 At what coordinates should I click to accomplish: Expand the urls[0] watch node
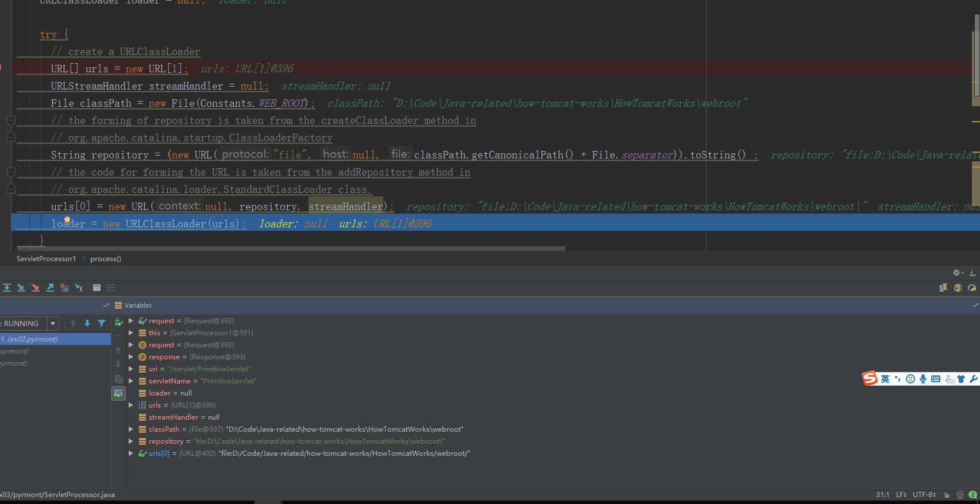click(x=131, y=453)
